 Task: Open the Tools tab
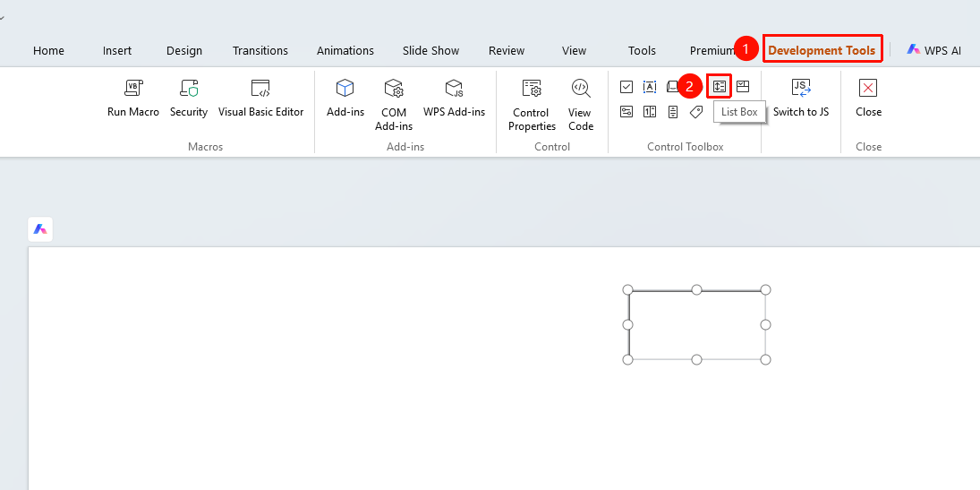(642, 51)
